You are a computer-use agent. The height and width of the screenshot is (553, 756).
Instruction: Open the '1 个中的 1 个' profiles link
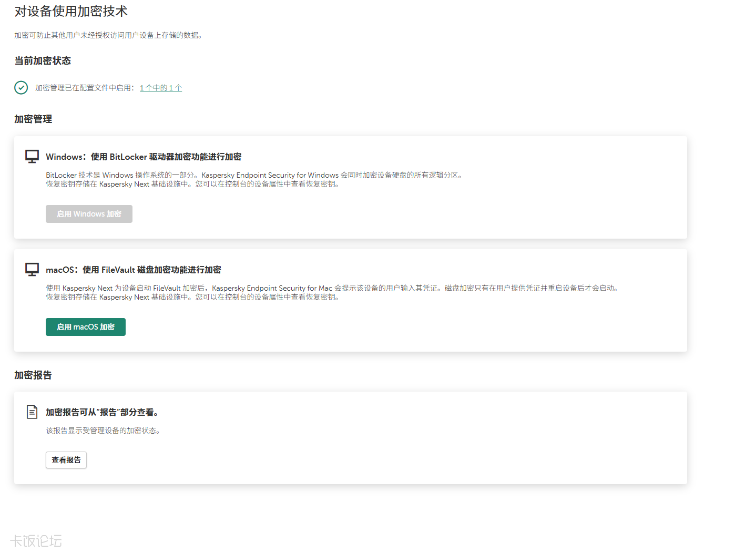161,88
